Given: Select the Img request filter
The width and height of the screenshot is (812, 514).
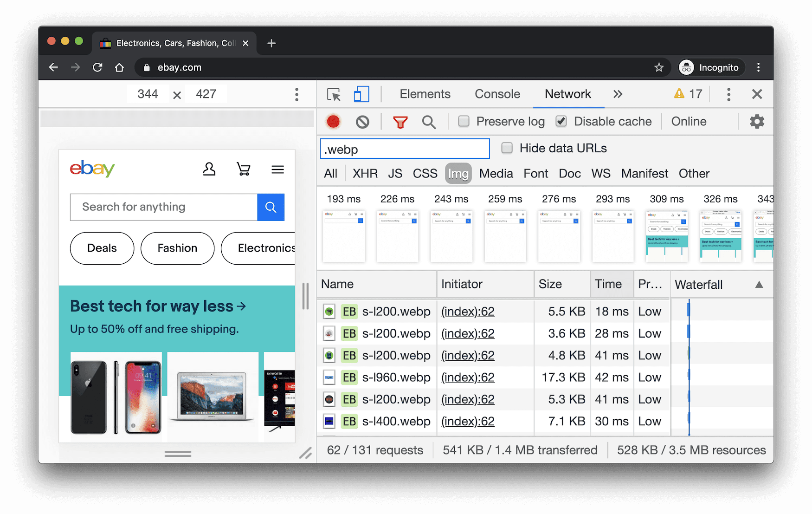Looking at the screenshot, I should [458, 173].
